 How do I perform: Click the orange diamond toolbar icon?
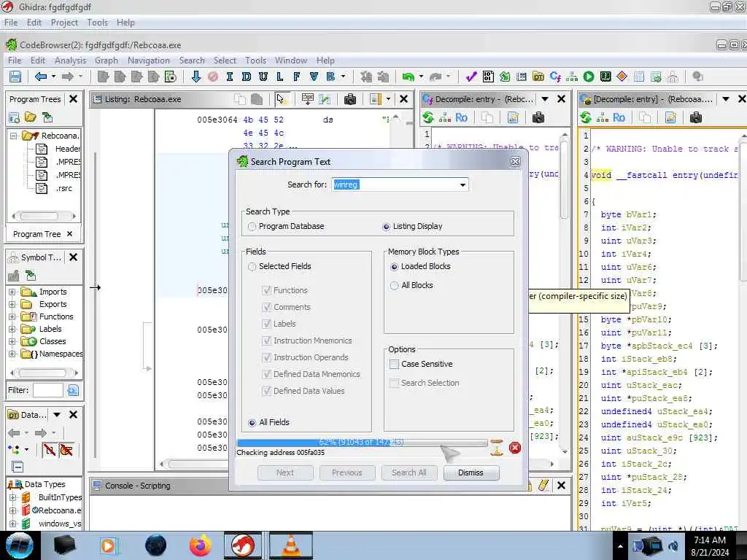(x=622, y=77)
